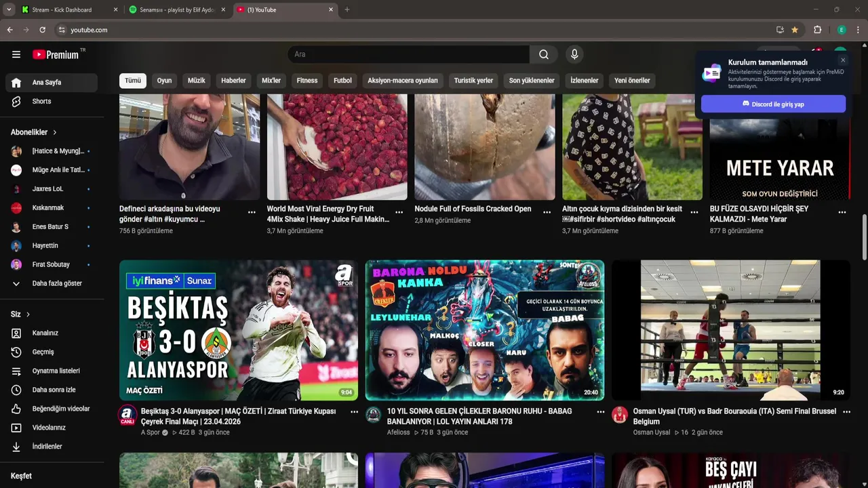Select the Müzik filter chip
Screen dimensions: 868x488
point(196,80)
